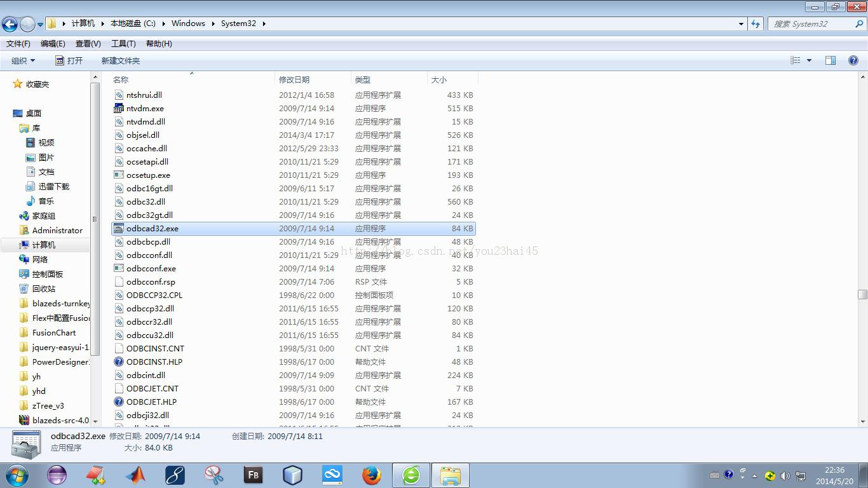Open Firefox from the taskbar
The image size is (868, 488).
(372, 475)
